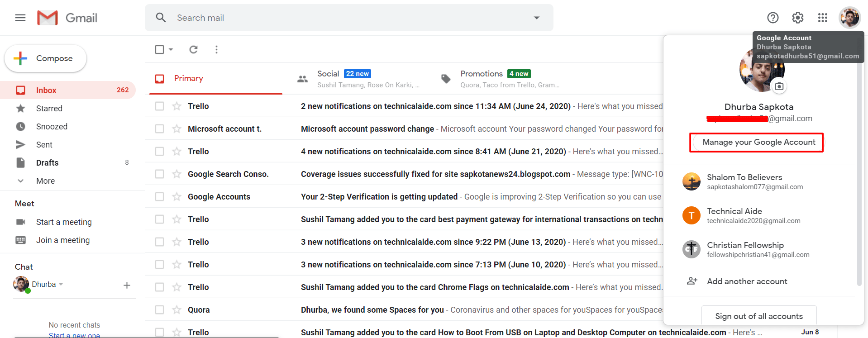Click the Search mail input field
Screen dimensions: 868x338
349,18
